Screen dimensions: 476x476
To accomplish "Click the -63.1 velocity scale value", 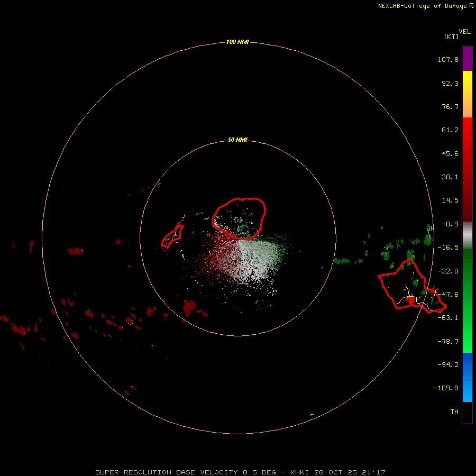I will [x=448, y=318].
